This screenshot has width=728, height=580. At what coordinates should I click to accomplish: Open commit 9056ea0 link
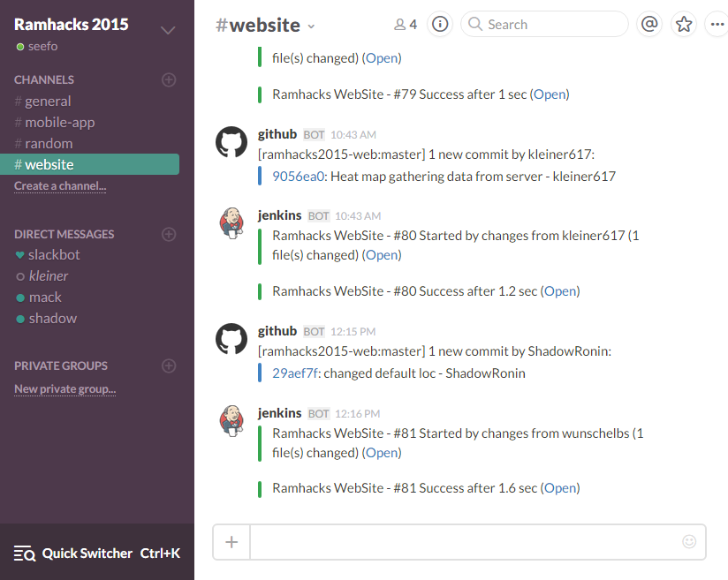click(x=297, y=177)
